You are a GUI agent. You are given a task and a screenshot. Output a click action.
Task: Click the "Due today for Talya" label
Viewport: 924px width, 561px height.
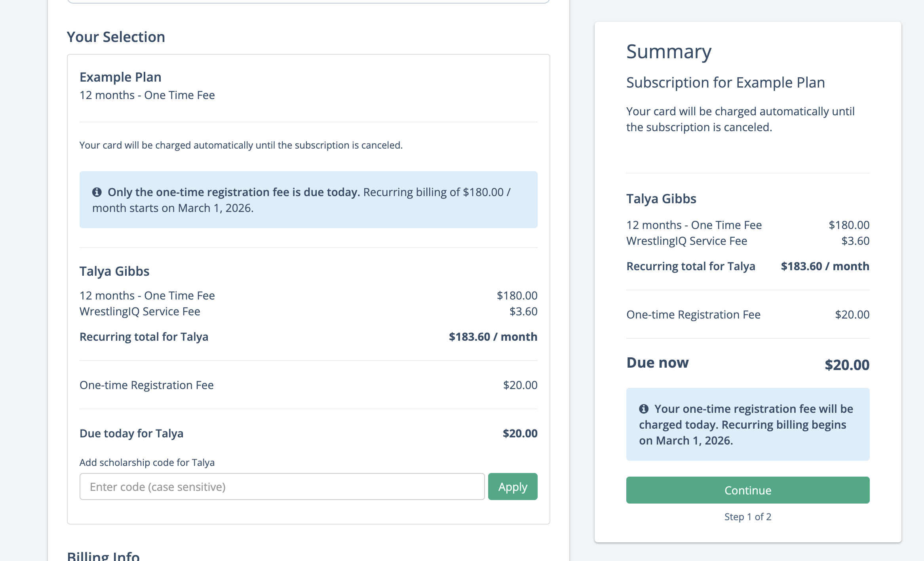[x=131, y=433]
